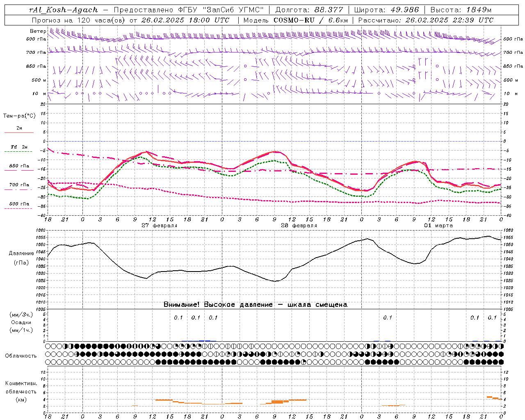
Task: Click the (мм/1ч.) precipitation unit label
Action: [21, 330]
